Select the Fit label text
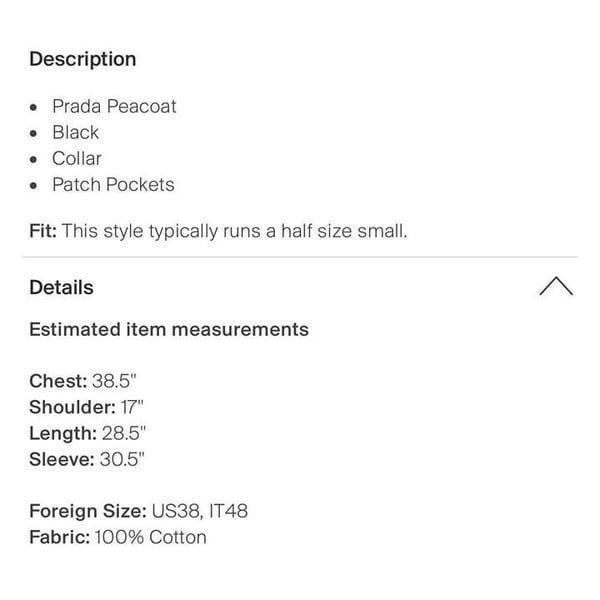 pyautogui.click(x=43, y=231)
